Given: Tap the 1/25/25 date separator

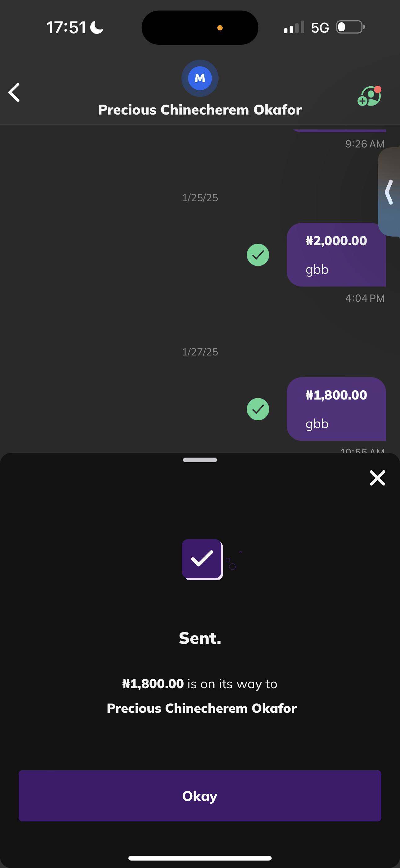Looking at the screenshot, I should click(x=200, y=197).
